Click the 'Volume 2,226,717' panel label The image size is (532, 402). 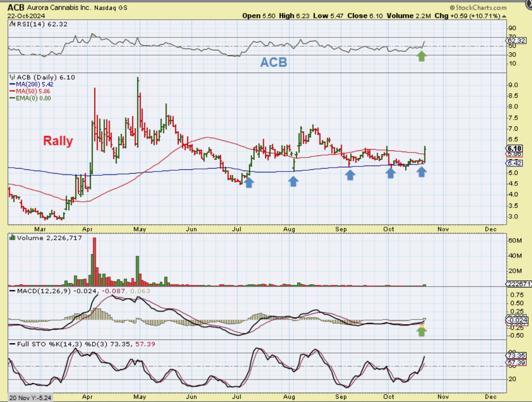pyautogui.click(x=49, y=238)
